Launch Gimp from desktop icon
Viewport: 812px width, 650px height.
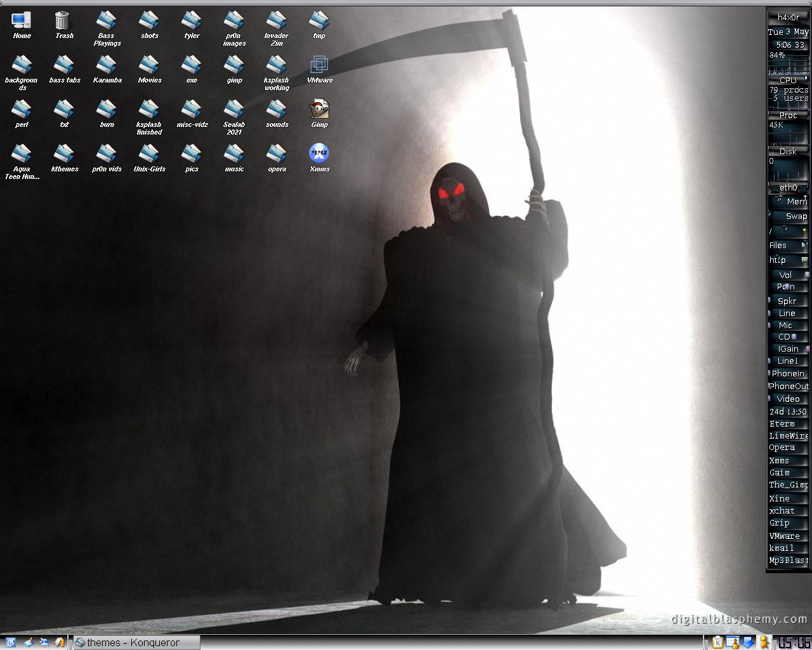319,114
